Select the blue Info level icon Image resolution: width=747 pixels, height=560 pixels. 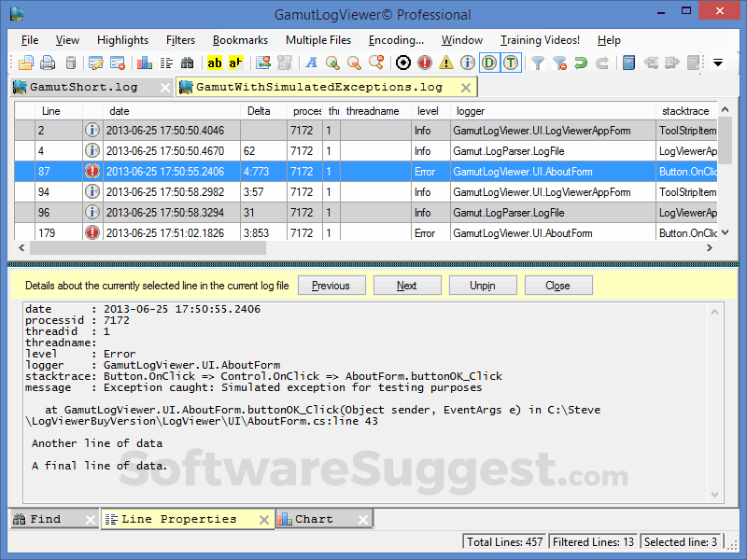[x=467, y=63]
